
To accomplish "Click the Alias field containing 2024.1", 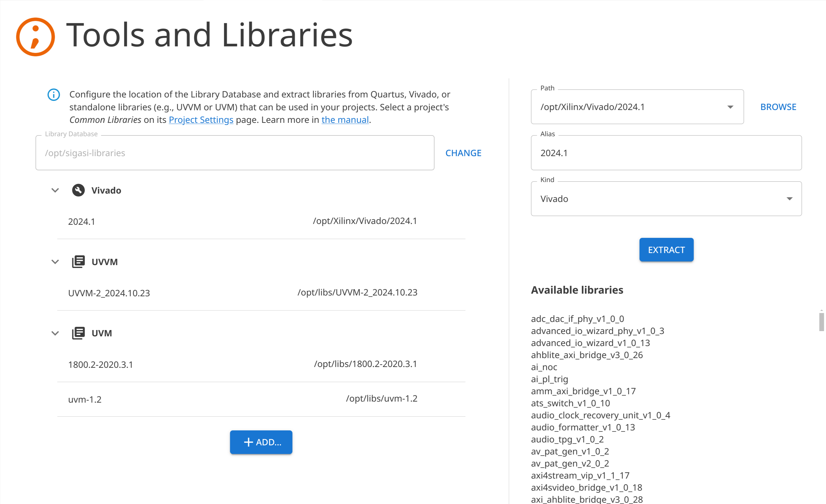I will [666, 153].
